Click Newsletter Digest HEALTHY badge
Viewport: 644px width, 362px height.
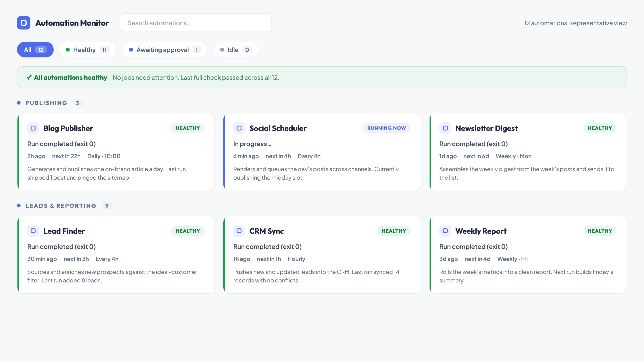tap(600, 128)
